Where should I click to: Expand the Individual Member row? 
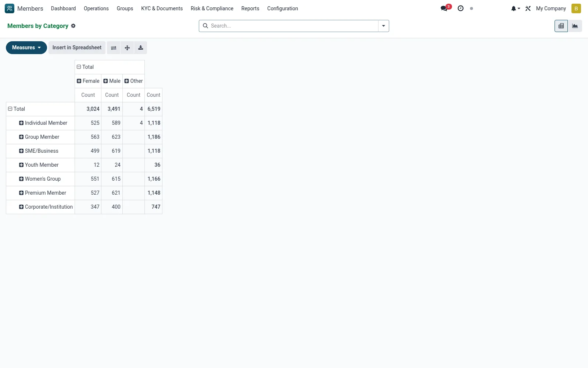tap(43, 123)
